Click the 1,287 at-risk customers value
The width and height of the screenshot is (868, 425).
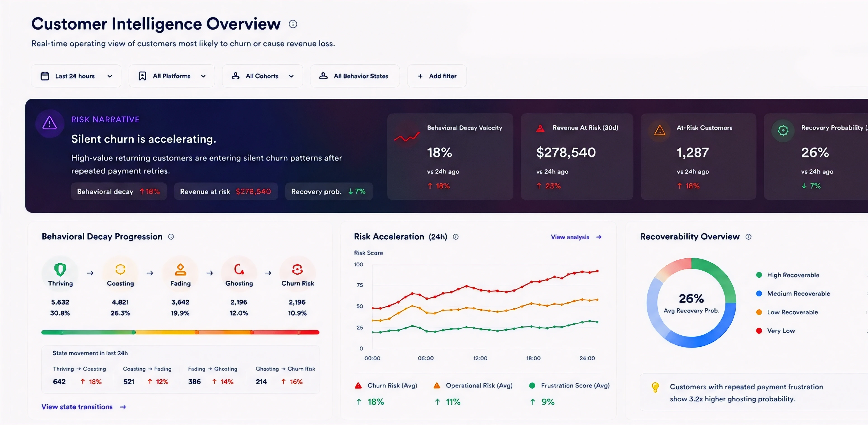[692, 152]
